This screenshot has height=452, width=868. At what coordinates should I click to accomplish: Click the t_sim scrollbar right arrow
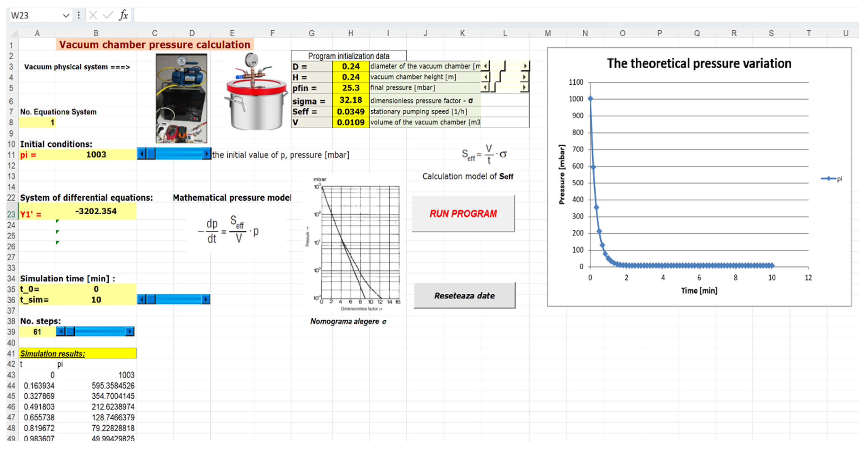[x=206, y=299]
